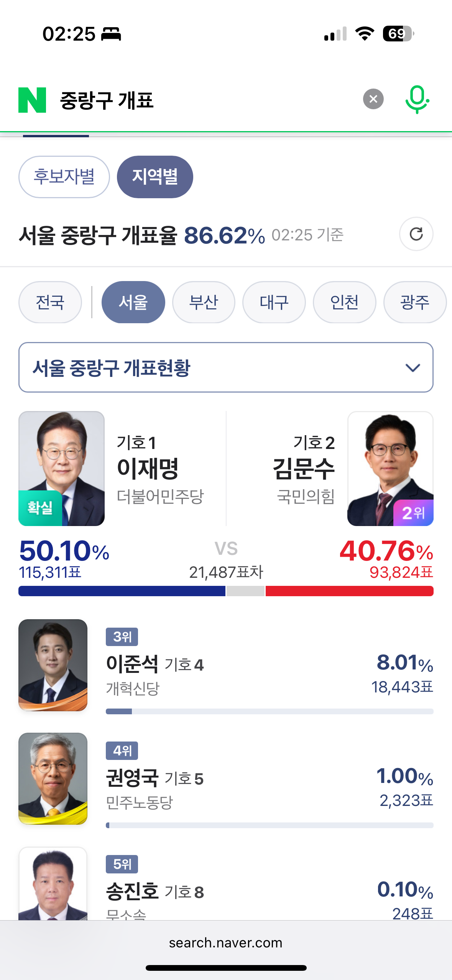Click the dropdown chevron arrow

[x=413, y=368]
